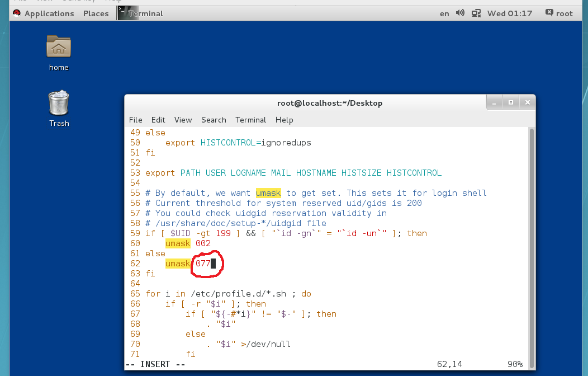Click /etc/profile.d/*.sh on line 65
Viewport: 588px width, 376px height.
239,293
